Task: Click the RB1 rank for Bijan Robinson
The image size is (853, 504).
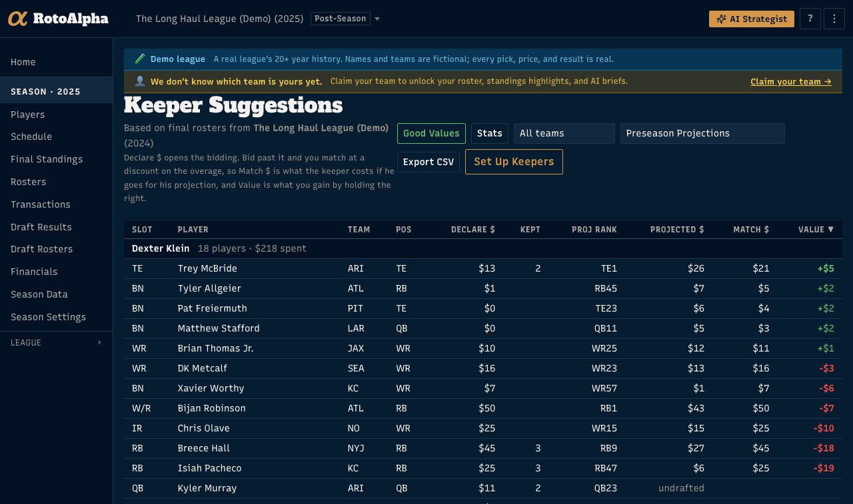Action: [x=608, y=408]
